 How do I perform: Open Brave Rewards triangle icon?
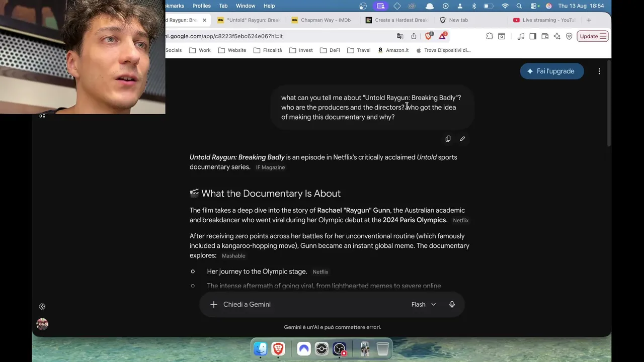tap(443, 36)
